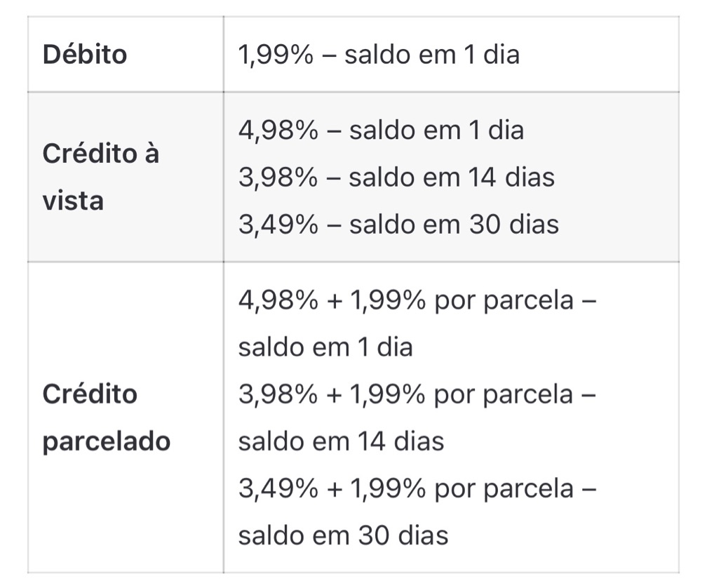Screen dimensions: 707x588
Task: Click the 3,98% saldo em 14 dias line
Action: (396, 178)
